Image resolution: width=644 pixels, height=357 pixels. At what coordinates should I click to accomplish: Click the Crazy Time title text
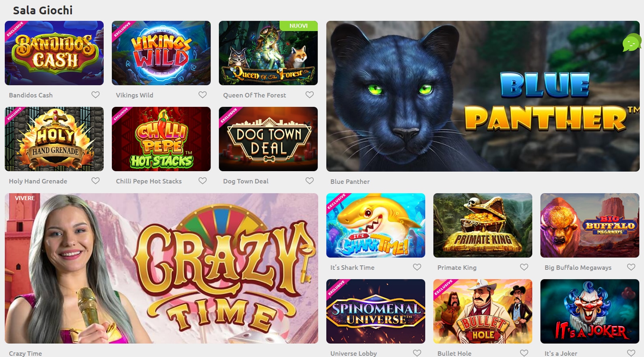tap(25, 353)
